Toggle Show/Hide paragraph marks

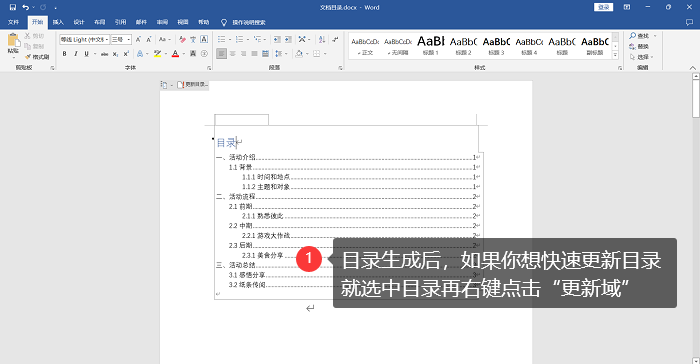click(336, 39)
